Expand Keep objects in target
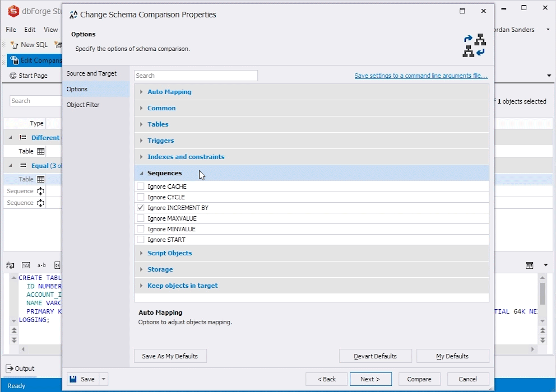 pos(141,286)
